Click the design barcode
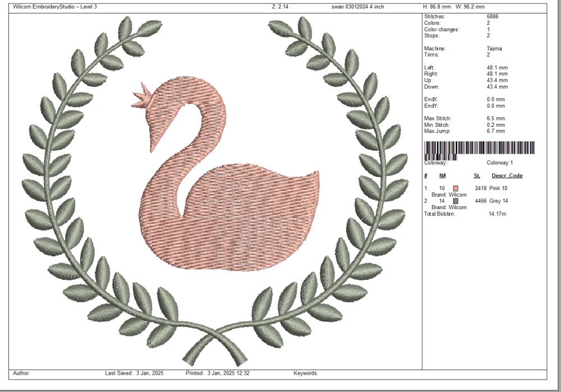This screenshot has height=392, width=561. click(x=480, y=148)
